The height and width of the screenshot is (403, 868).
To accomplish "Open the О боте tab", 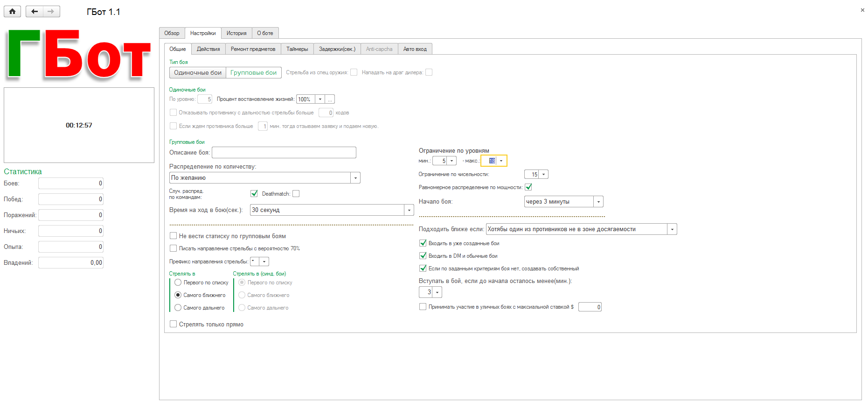I will point(265,33).
